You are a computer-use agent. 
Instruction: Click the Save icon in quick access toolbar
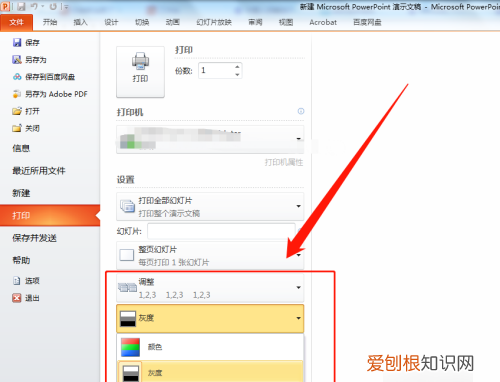tap(21, 6)
